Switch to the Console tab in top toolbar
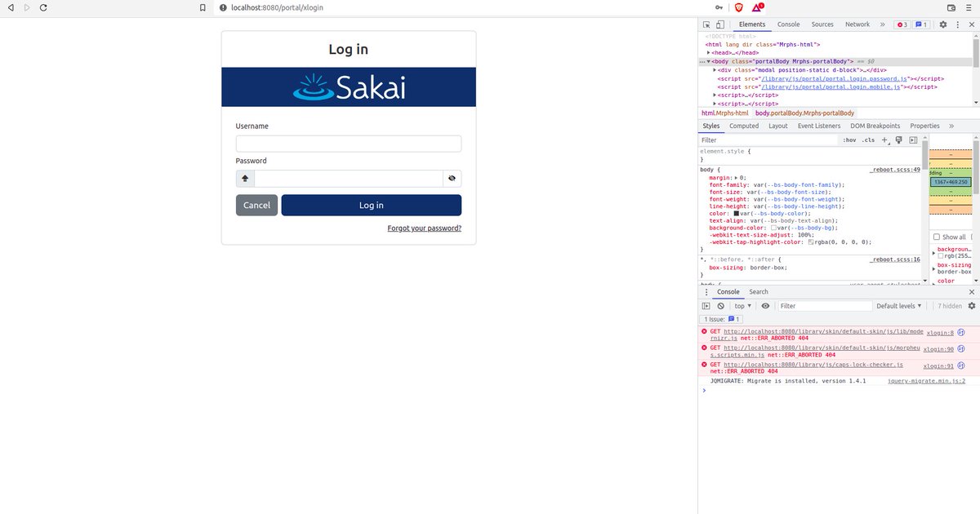This screenshot has height=514, width=980. [788, 24]
